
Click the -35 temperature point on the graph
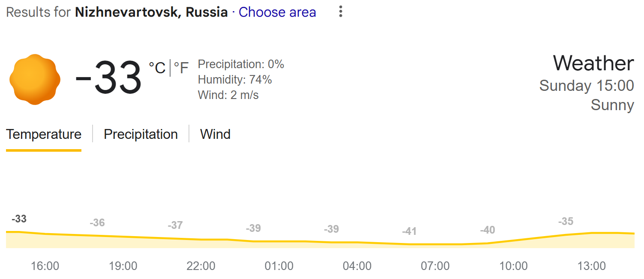[x=566, y=222]
